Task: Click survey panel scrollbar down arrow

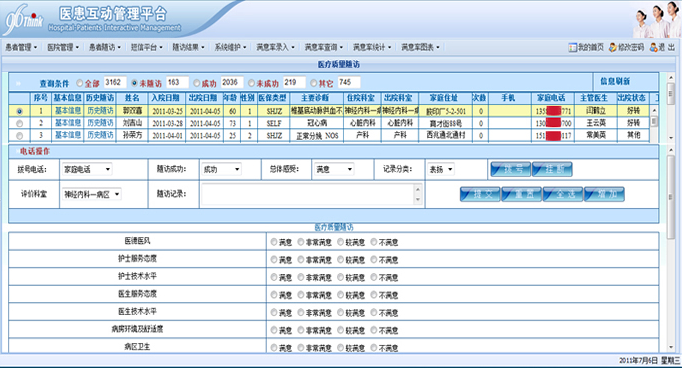Action: pyautogui.click(x=670, y=347)
